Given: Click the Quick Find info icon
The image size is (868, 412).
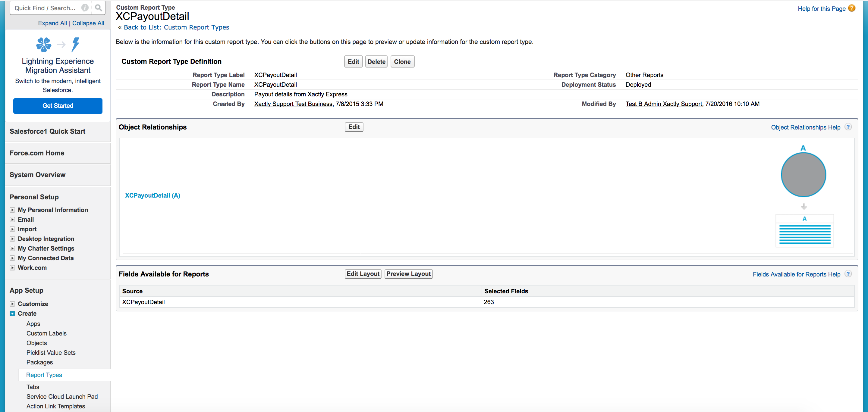Looking at the screenshot, I should pos(85,8).
